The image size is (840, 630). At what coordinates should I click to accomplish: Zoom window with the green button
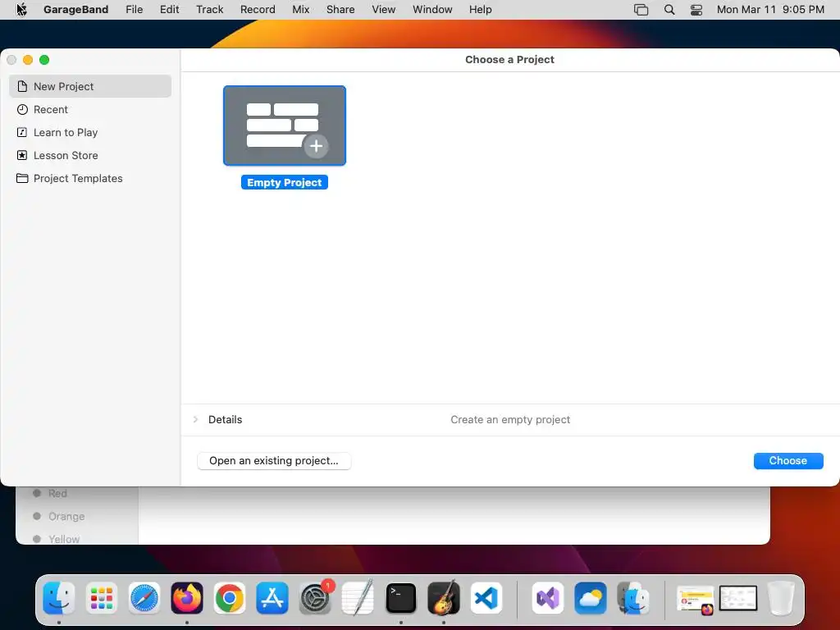coord(44,60)
